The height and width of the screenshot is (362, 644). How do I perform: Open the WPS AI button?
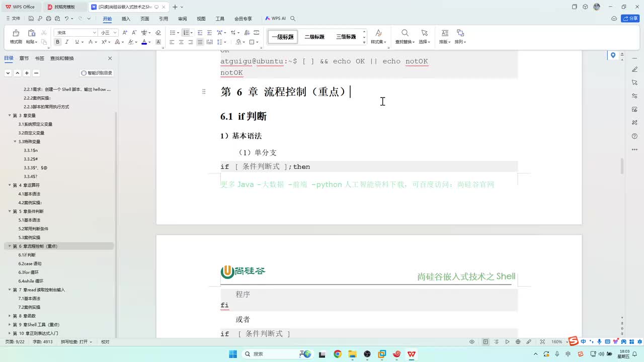275,19
